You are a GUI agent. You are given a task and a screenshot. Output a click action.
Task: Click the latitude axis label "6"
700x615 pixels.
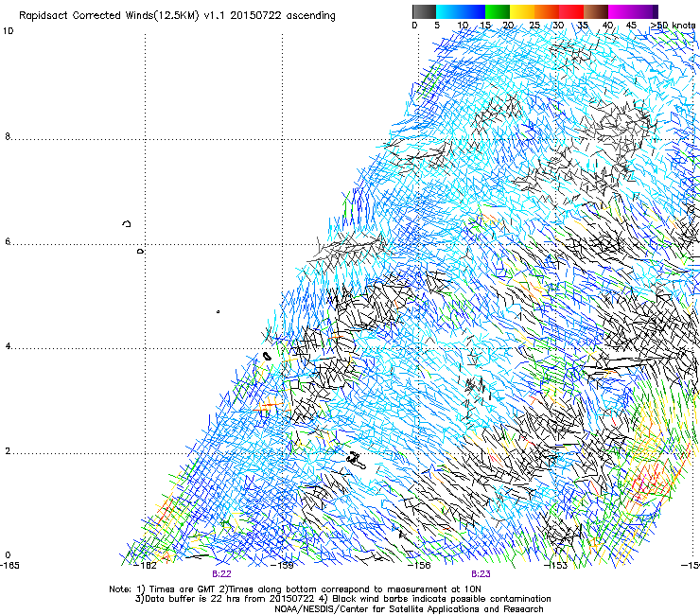coord(8,241)
